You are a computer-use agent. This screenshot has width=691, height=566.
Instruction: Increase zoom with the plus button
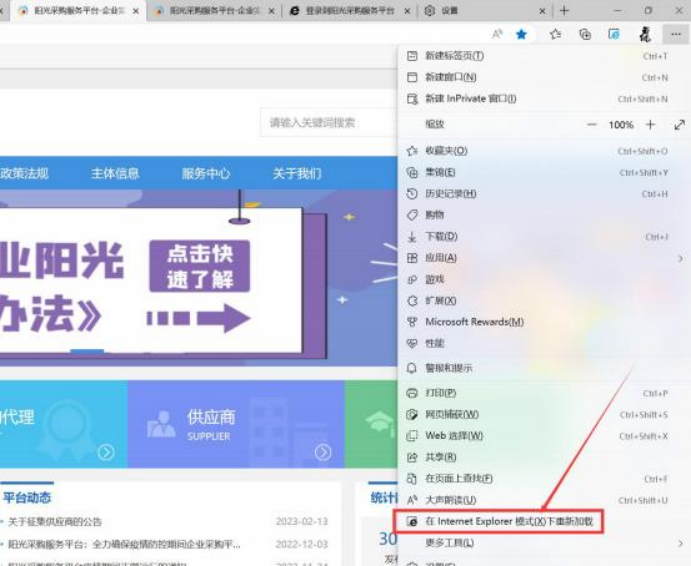tap(650, 125)
